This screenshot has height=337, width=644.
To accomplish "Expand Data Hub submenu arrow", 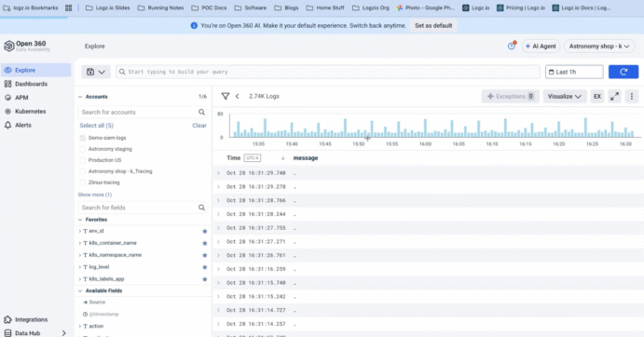I will [63, 333].
